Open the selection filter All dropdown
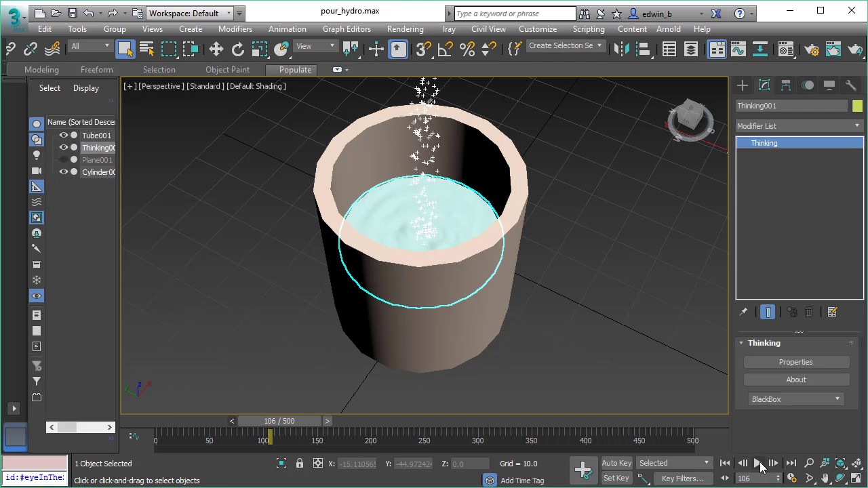Viewport: 868px width, 488px height. [90, 46]
